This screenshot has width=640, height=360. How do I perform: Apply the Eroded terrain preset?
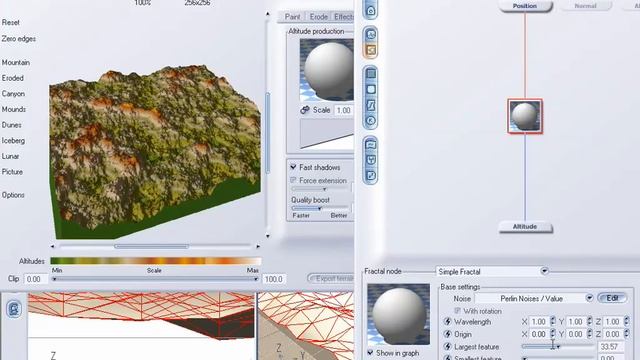tap(13, 78)
